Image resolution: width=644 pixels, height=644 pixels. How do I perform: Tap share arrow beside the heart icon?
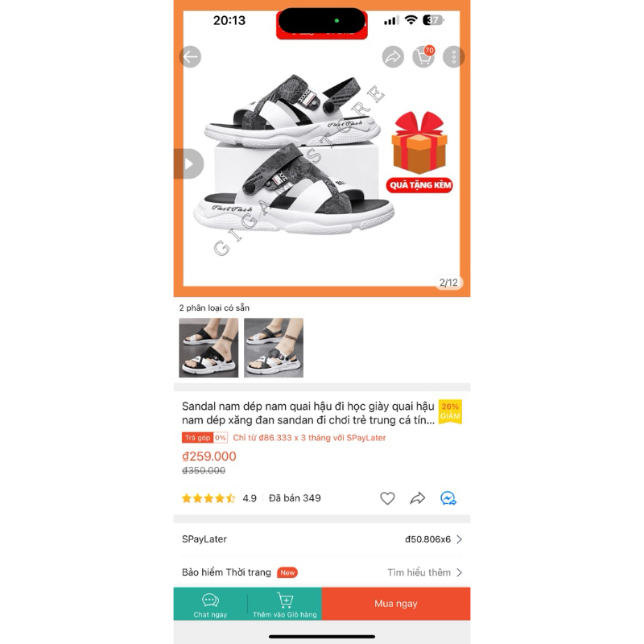click(x=418, y=498)
